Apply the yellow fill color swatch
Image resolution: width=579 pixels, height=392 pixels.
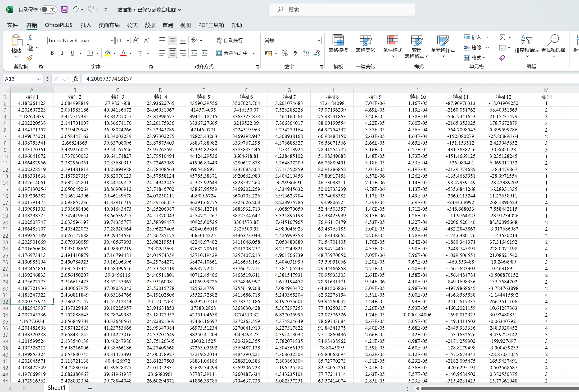[107, 53]
